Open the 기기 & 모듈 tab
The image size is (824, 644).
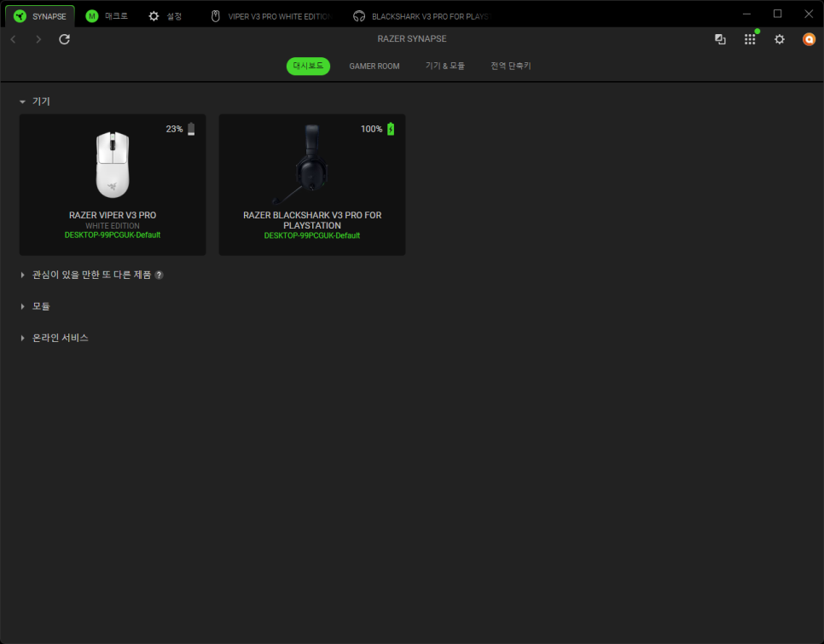point(444,66)
